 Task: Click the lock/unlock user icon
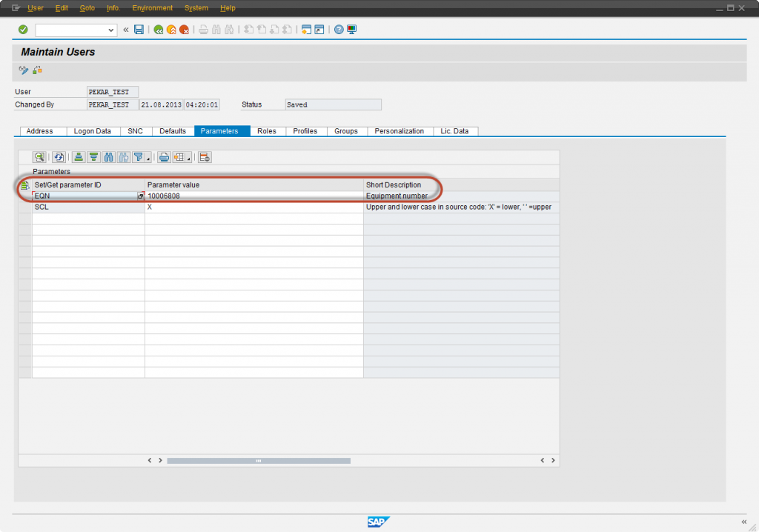pyautogui.click(x=37, y=70)
